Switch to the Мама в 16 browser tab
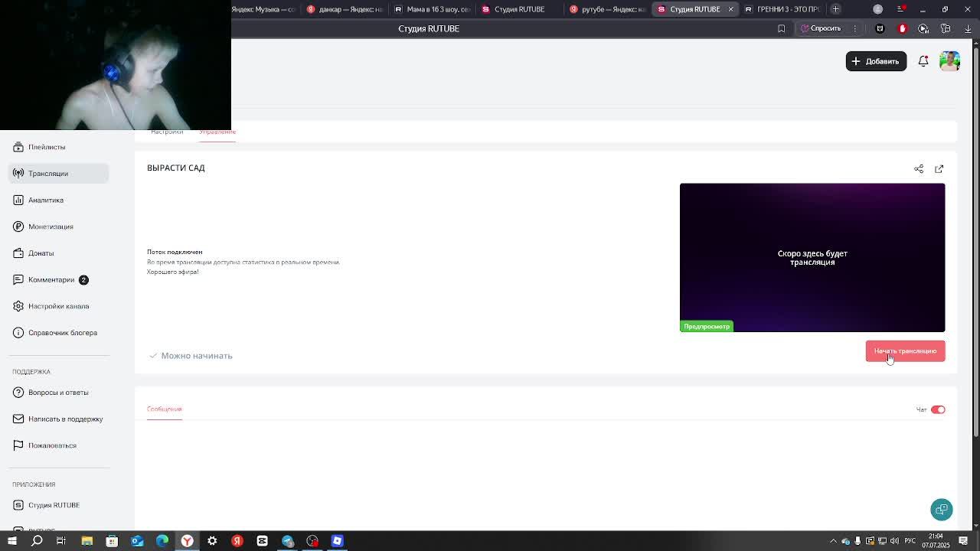The height and width of the screenshot is (551, 980). click(433, 9)
